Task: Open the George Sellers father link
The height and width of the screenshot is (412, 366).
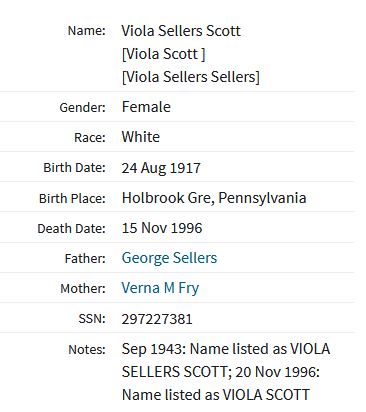Action: [x=169, y=258]
